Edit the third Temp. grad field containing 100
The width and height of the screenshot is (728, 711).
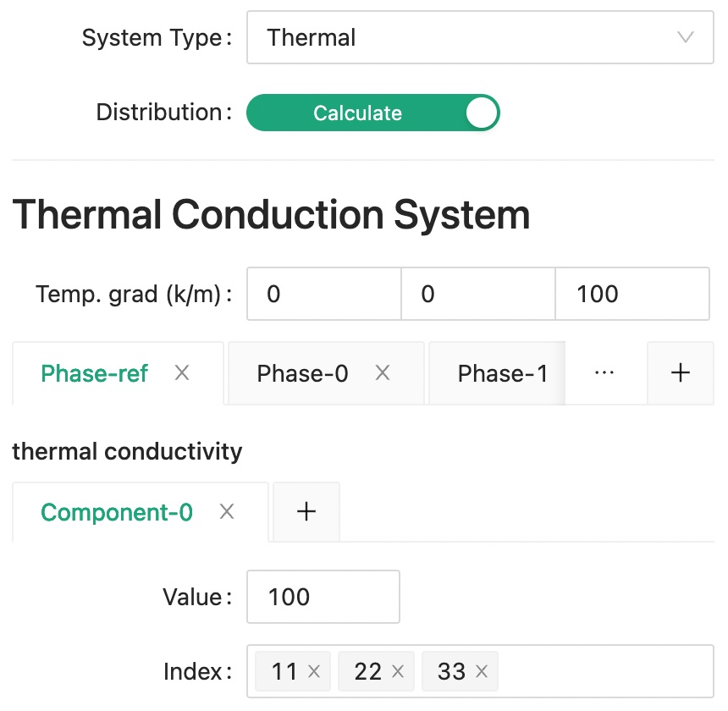pyautogui.click(x=631, y=295)
